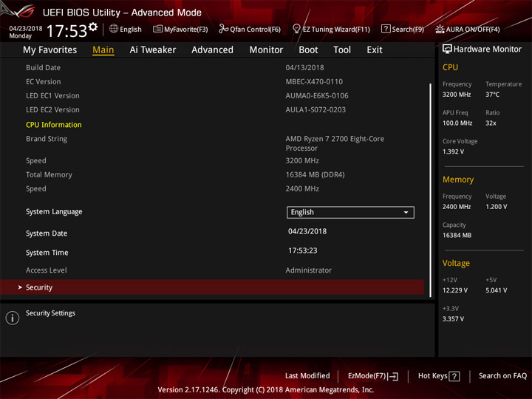Click the Voltage section heading
Viewport: 532px width, 399px height.
point(456,263)
